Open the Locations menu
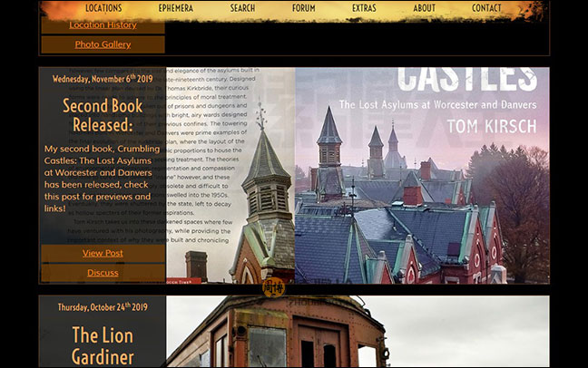 pos(103,8)
